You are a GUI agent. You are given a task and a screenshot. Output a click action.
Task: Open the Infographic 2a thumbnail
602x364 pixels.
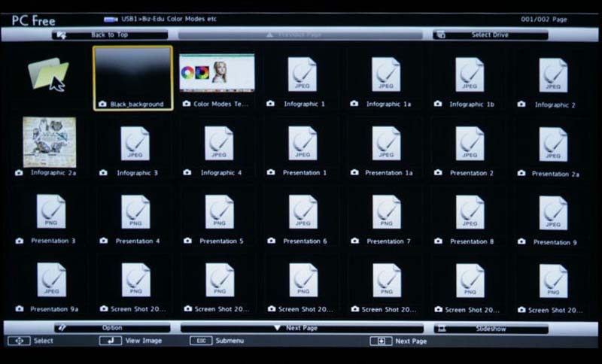pyautogui.click(x=50, y=142)
